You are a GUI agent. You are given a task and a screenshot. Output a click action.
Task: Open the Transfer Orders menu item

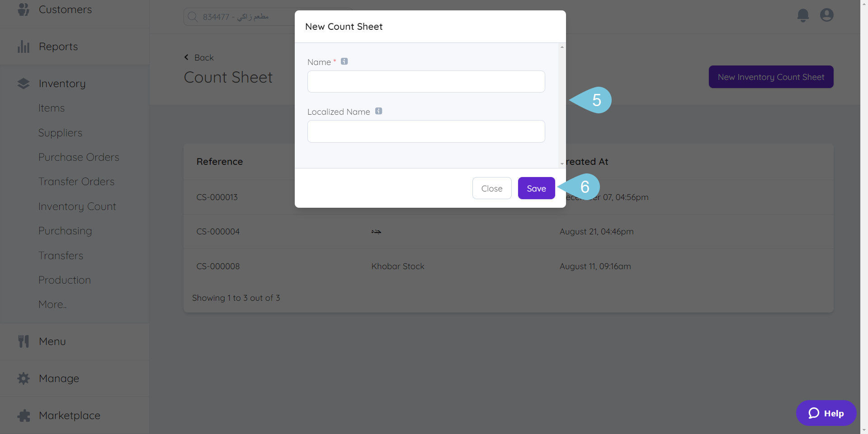[76, 182]
